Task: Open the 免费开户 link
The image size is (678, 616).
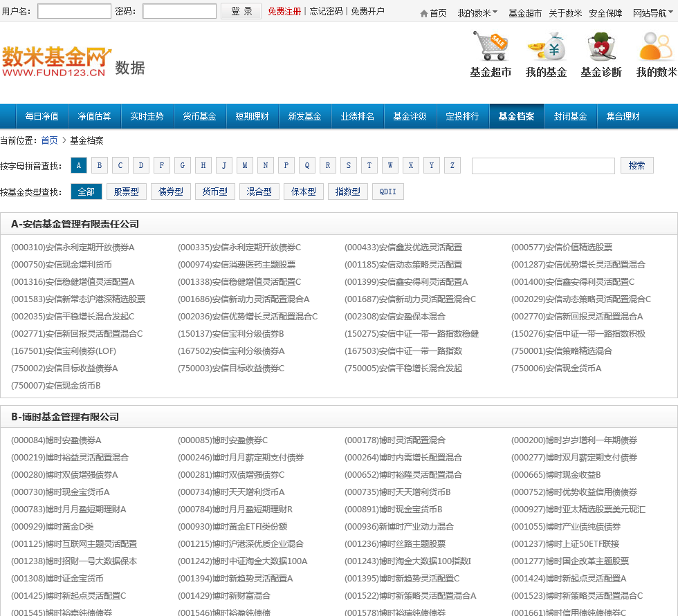Action: (x=367, y=11)
